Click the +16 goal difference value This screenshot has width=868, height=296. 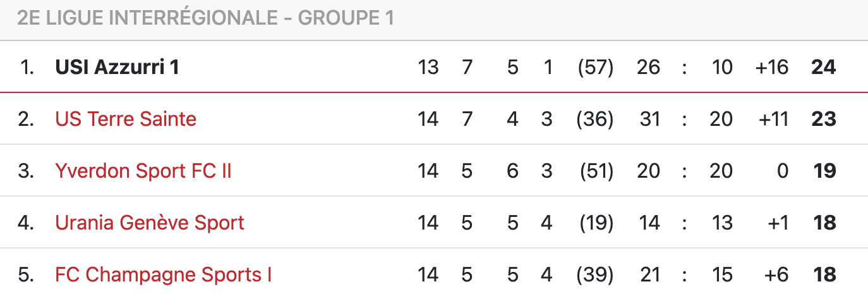click(772, 67)
